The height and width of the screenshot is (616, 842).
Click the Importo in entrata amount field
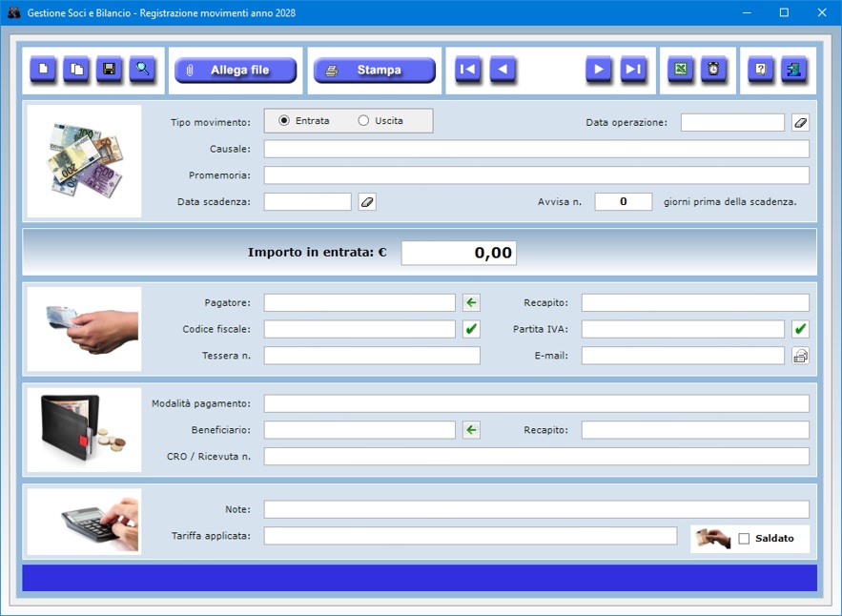(459, 253)
